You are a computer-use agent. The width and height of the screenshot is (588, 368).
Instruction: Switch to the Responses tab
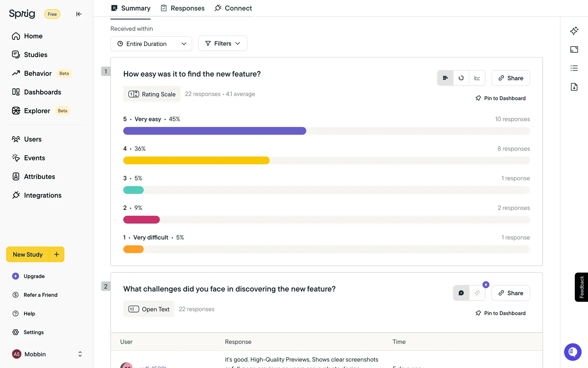[183, 8]
